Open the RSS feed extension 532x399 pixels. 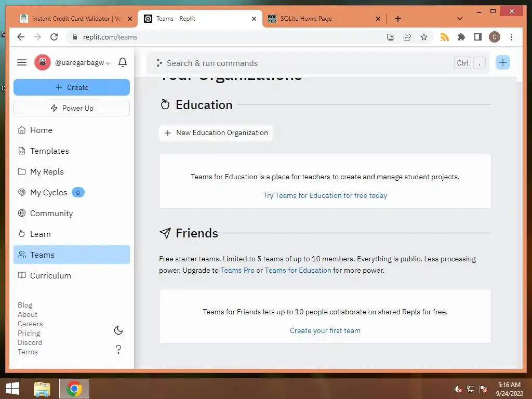pyautogui.click(x=445, y=37)
